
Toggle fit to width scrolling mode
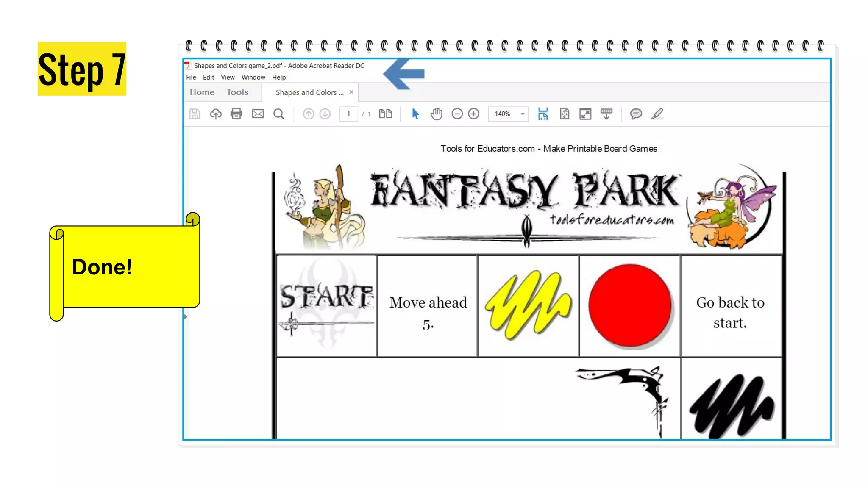click(543, 114)
